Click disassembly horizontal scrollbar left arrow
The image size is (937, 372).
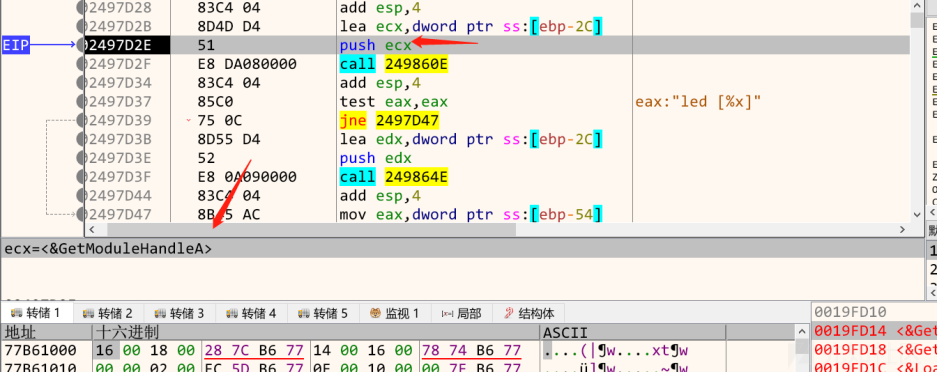[92, 229]
